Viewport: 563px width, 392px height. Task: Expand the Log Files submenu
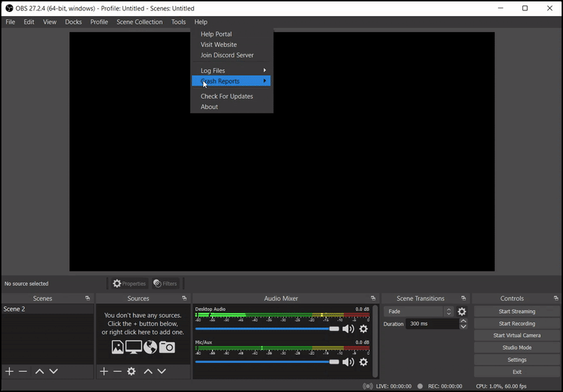(x=231, y=71)
